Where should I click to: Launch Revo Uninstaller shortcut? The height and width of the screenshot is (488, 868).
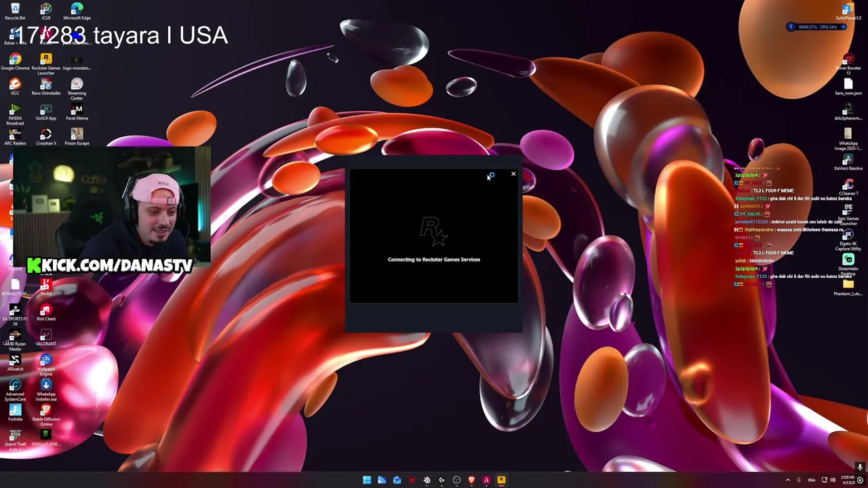coord(46,87)
